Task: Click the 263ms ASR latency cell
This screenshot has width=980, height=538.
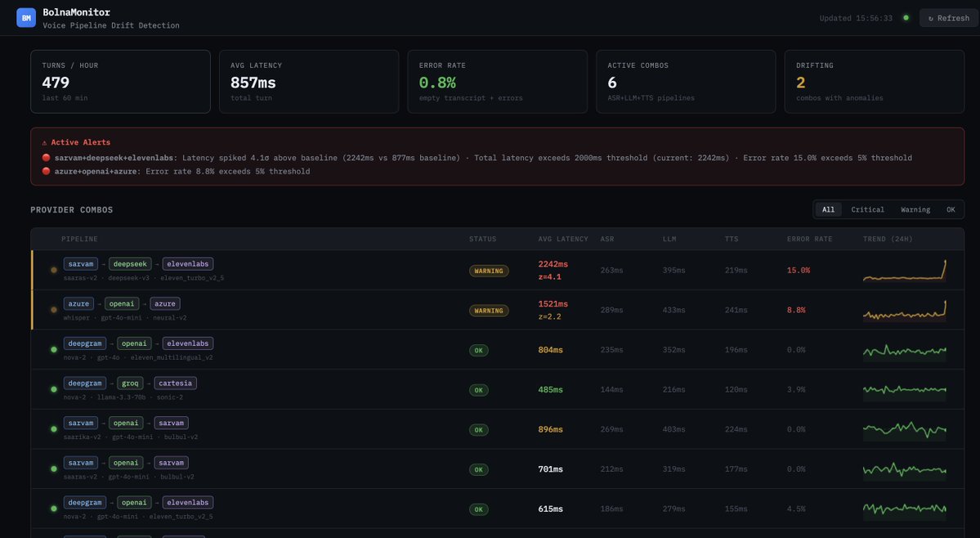Action: (x=612, y=271)
